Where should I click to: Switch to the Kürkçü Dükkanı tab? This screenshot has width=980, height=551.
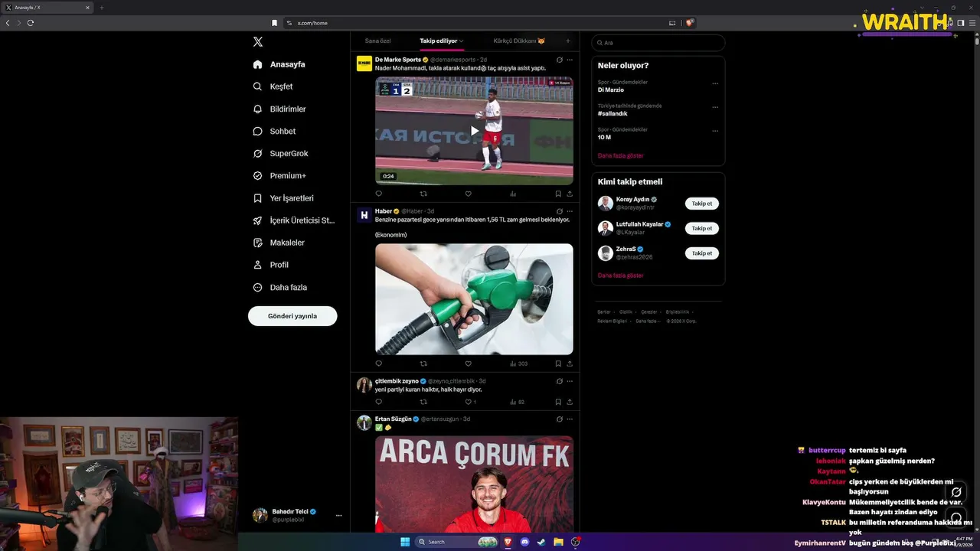point(519,41)
